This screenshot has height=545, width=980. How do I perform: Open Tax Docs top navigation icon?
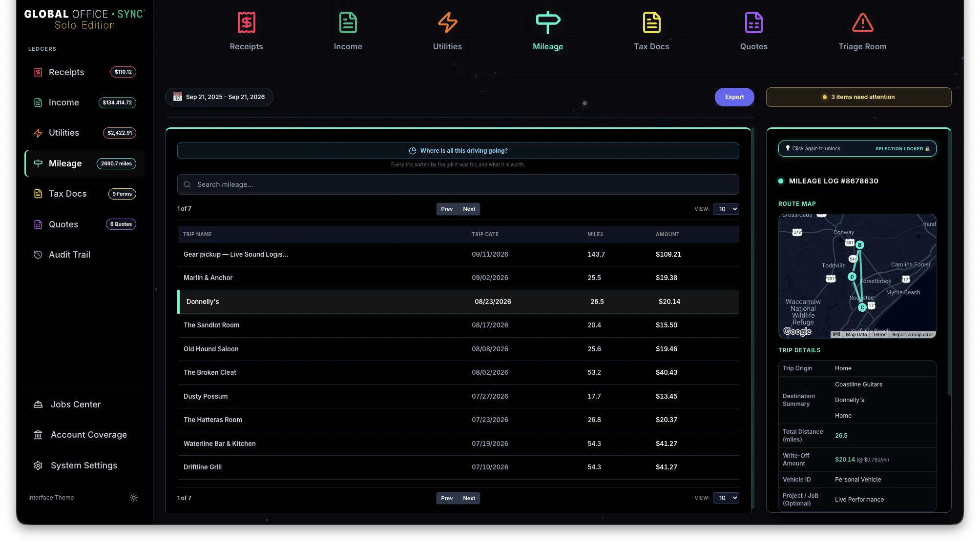coord(651,22)
